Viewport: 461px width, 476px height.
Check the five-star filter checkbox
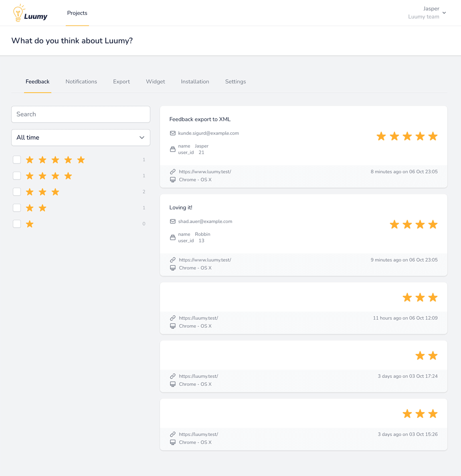[17, 160]
